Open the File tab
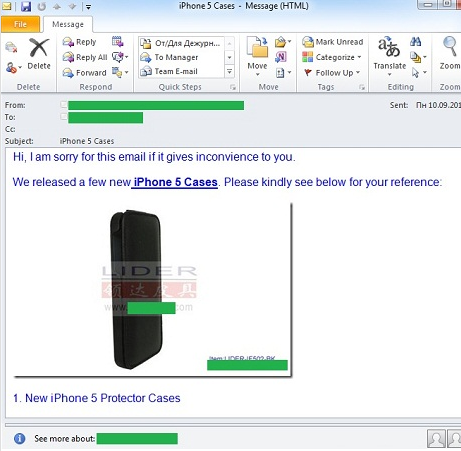 (x=20, y=24)
